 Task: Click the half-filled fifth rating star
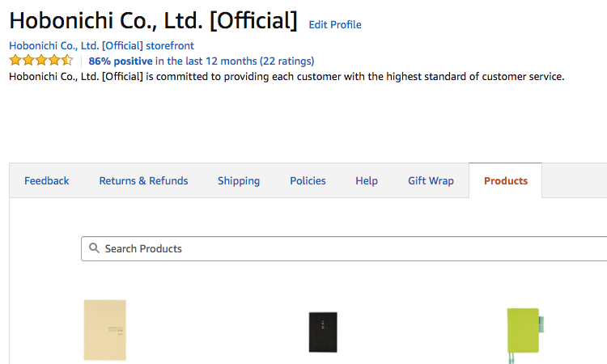[x=67, y=61]
